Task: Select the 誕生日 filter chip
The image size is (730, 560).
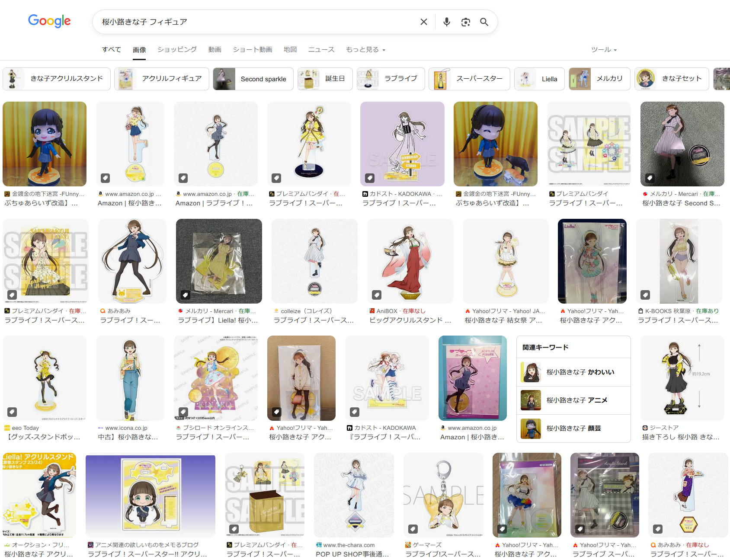Action: click(x=325, y=79)
